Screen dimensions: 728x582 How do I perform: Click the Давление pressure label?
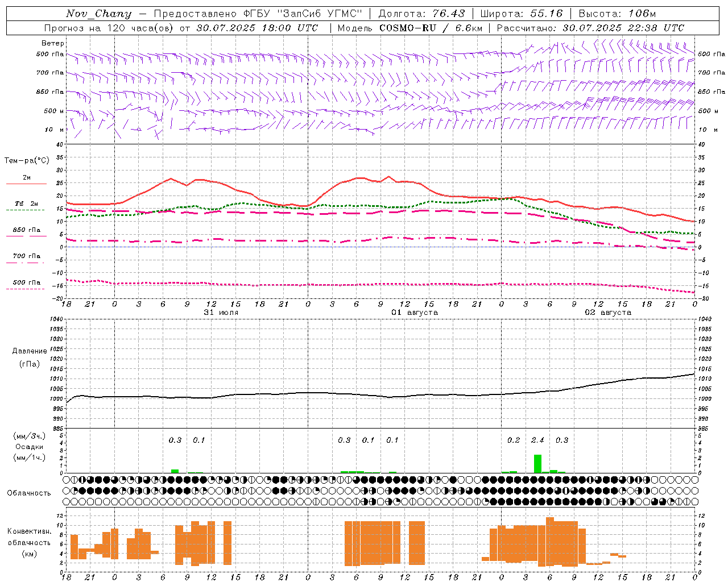30,351
